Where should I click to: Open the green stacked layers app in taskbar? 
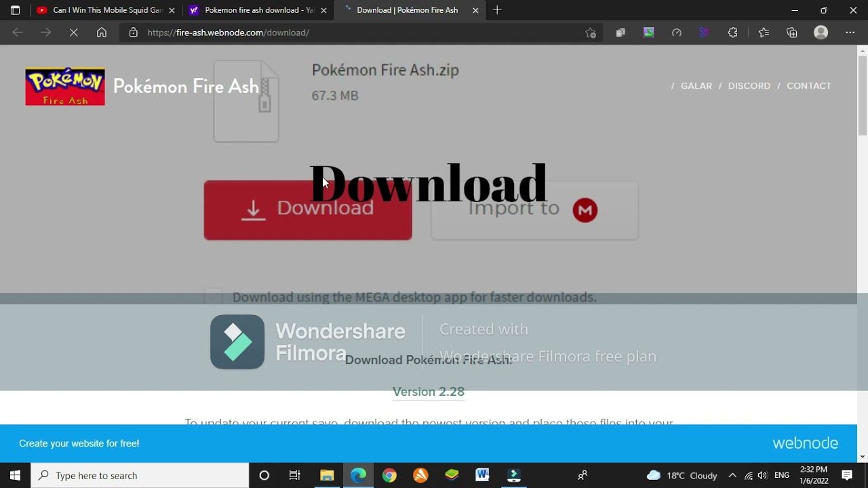point(452,475)
